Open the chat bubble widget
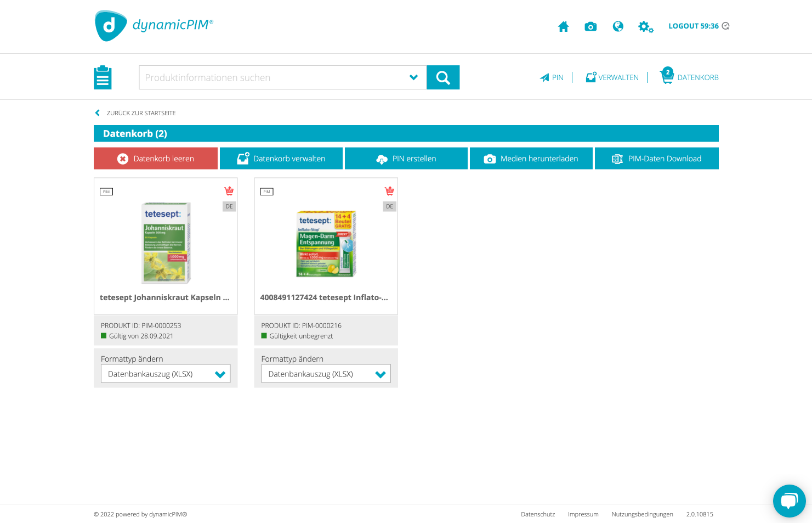Screen dimensions: 812x523 coord(789,500)
